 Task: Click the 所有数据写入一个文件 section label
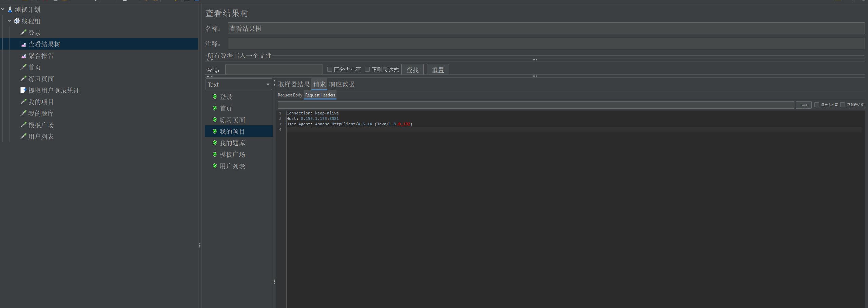(x=239, y=55)
